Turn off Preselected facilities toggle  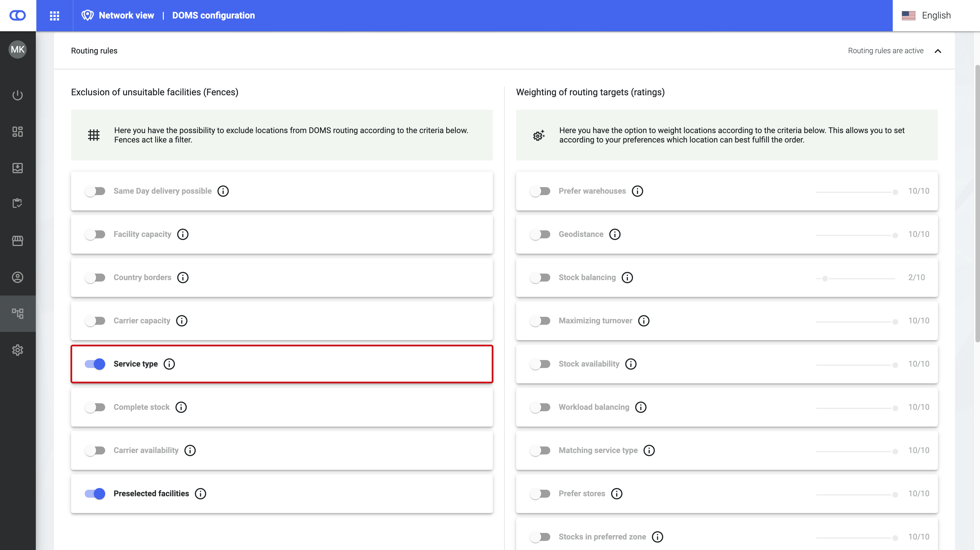coord(95,494)
